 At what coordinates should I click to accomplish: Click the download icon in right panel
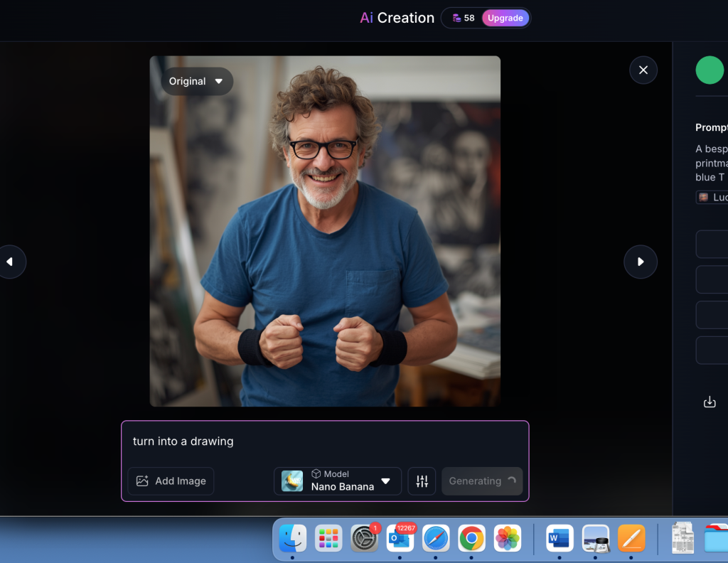[709, 402]
